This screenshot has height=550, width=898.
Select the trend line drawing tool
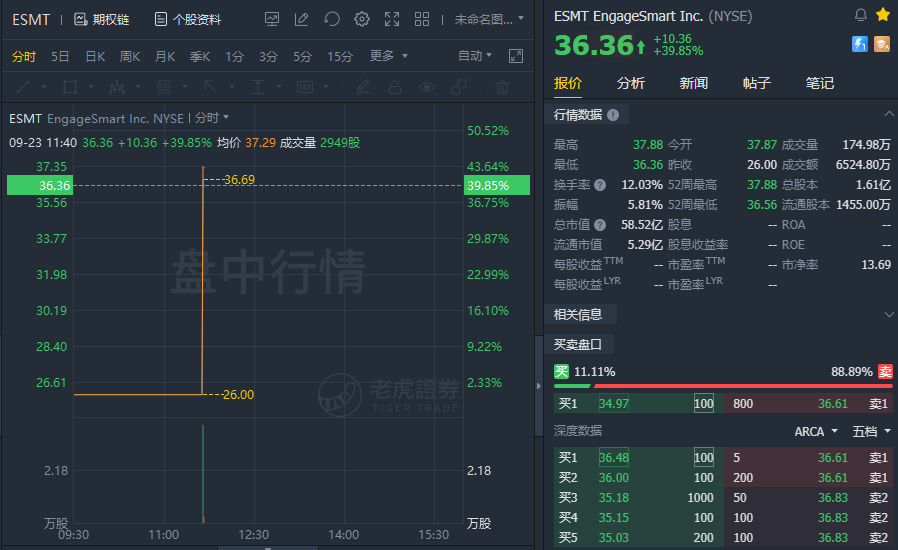click(23, 87)
